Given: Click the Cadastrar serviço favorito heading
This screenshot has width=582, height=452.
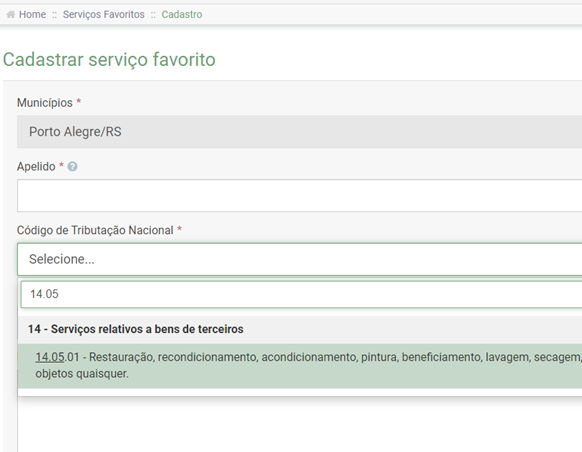Looking at the screenshot, I should pyautogui.click(x=109, y=59).
